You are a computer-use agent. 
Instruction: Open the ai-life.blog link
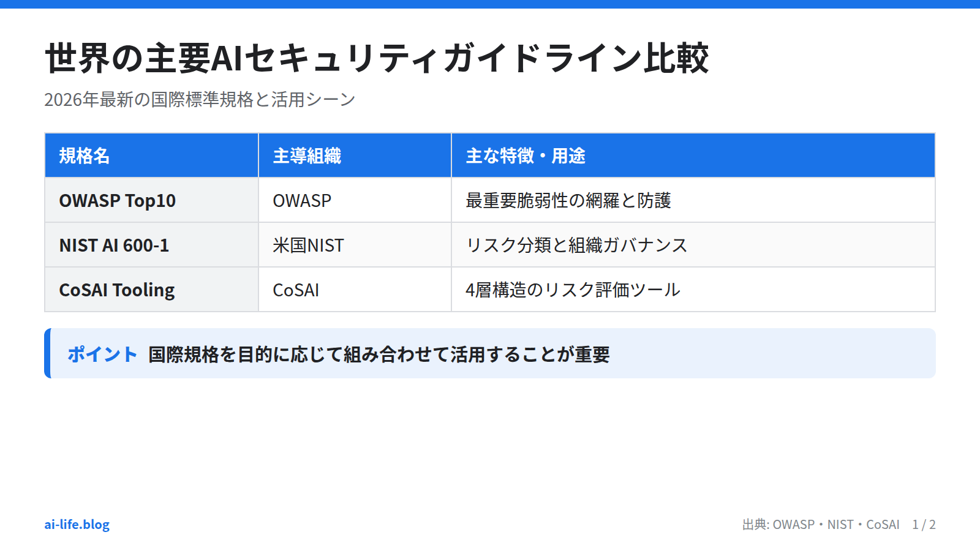click(77, 525)
